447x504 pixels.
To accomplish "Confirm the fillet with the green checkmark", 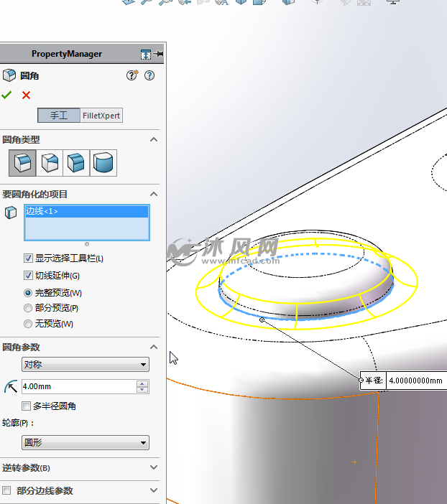I will 6,95.
